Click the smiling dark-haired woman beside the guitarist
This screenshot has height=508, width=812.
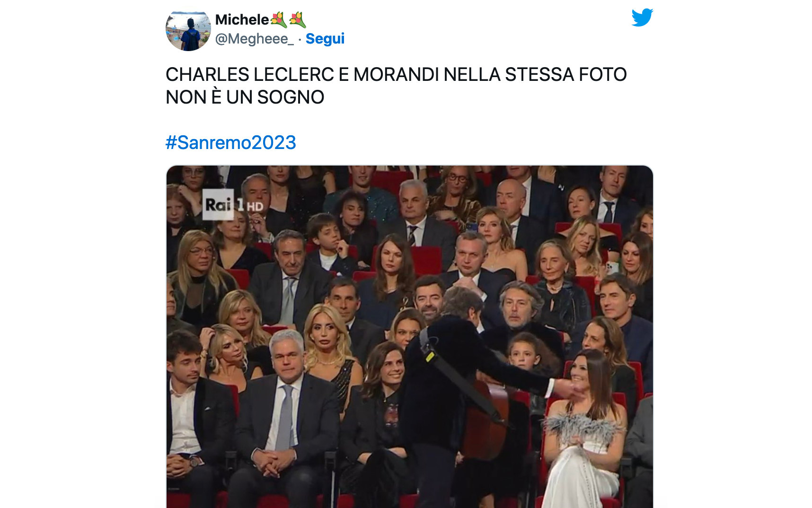coord(381,407)
